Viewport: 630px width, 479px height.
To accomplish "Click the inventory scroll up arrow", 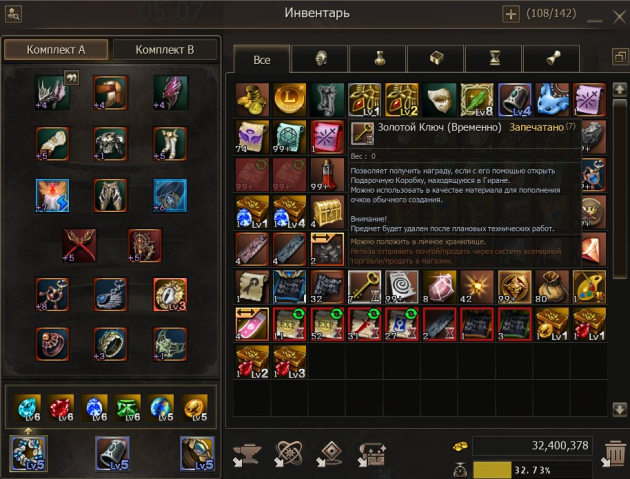I will point(620,89).
